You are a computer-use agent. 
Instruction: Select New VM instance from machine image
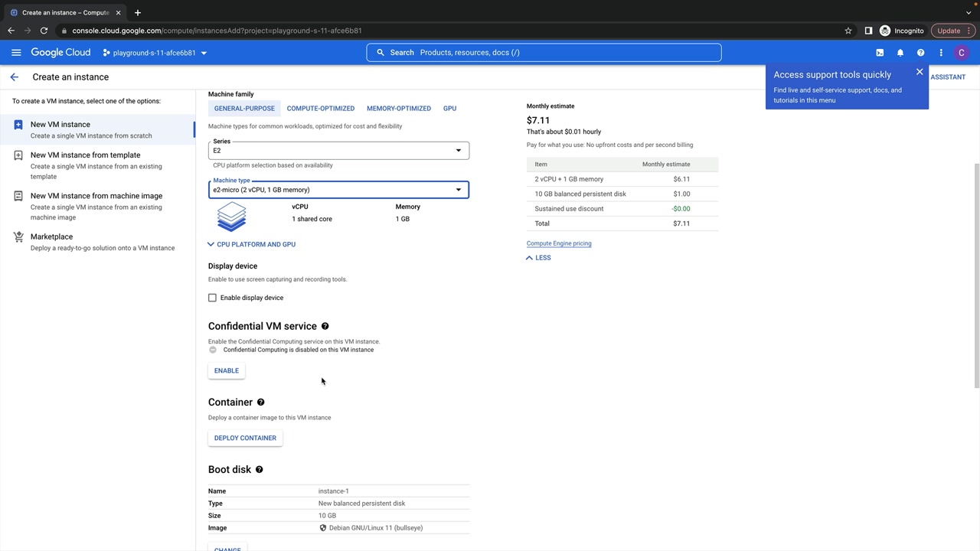(98, 206)
